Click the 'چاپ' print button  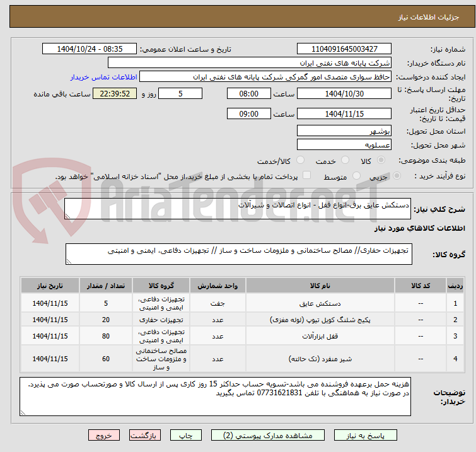[x=186, y=436]
